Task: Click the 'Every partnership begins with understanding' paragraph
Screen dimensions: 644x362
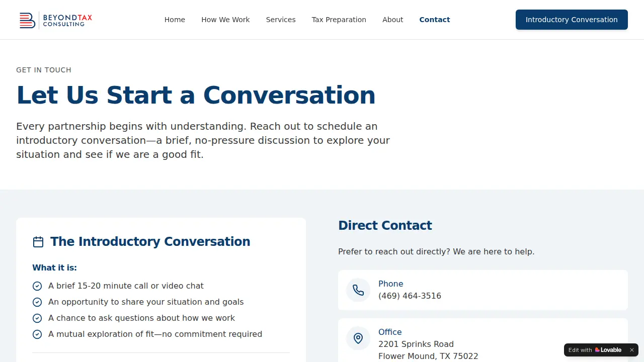Action: click(203, 140)
